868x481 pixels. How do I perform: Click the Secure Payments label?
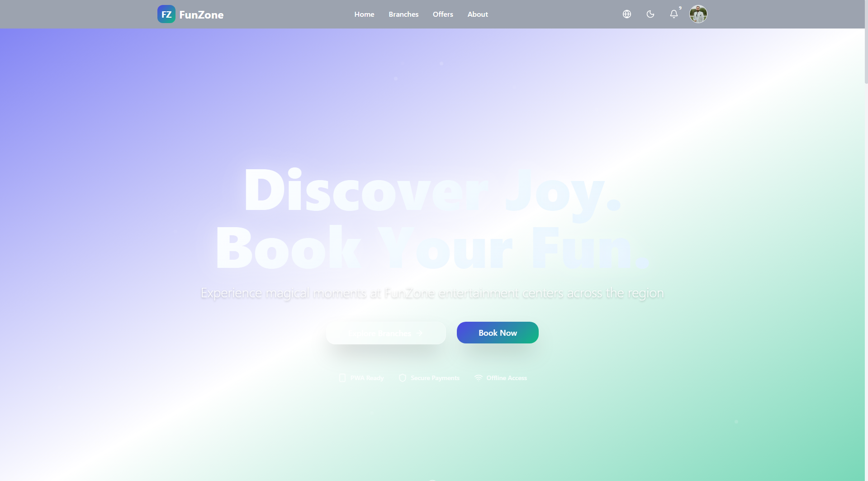pos(435,378)
